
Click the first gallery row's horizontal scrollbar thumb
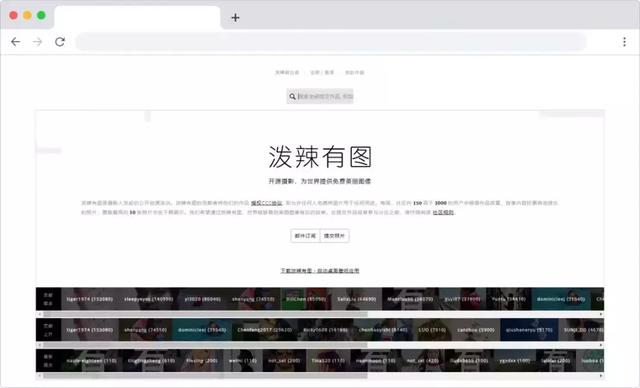[205, 314]
